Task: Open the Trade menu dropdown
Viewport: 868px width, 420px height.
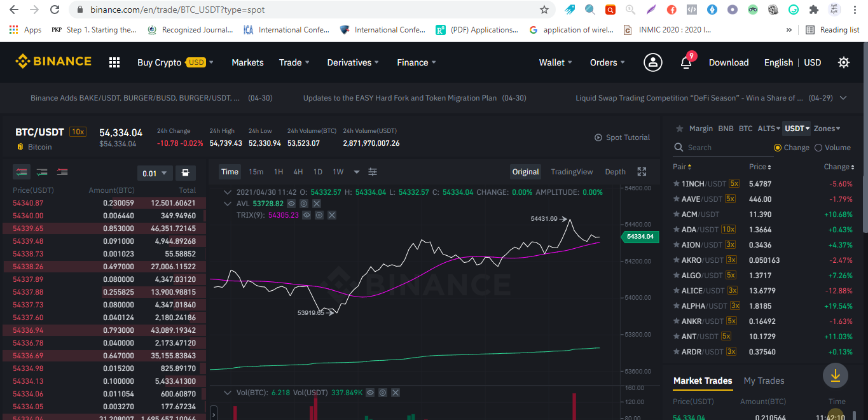Action: tap(294, 62)
